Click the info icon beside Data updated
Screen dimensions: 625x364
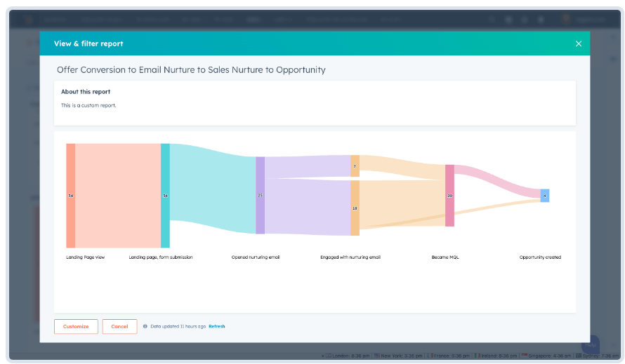(x=145, y=326)
